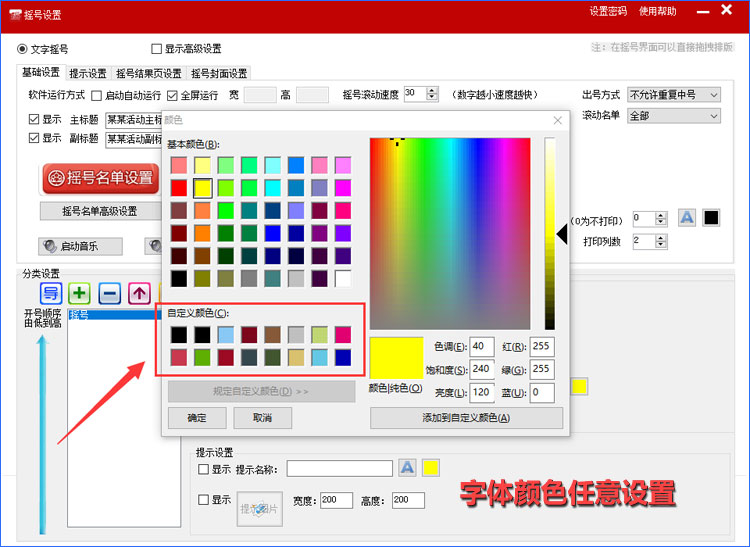This screenshot has width=750, height=547.
Task: Click 添加到自定义颜色 button
Action: [x=466, y=418]
